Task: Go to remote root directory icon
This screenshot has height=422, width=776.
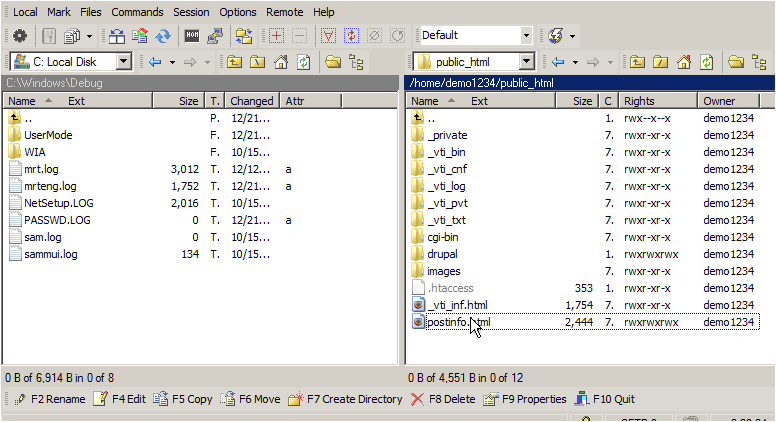Action: tap(661, 62)
